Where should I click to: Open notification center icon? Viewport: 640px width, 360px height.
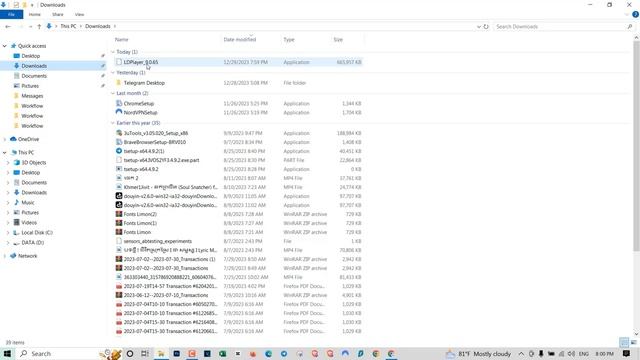pyautogui.click(x=627, y=353)
